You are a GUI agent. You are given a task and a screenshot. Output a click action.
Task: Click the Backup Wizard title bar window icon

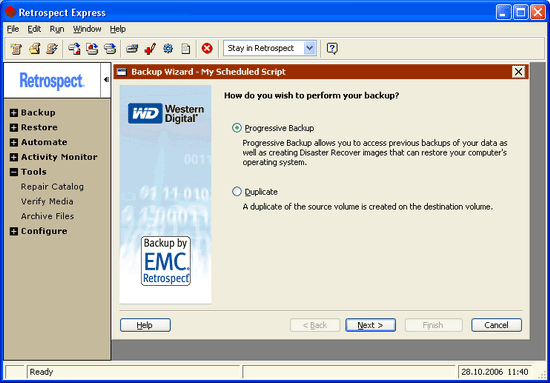(121, 72)
